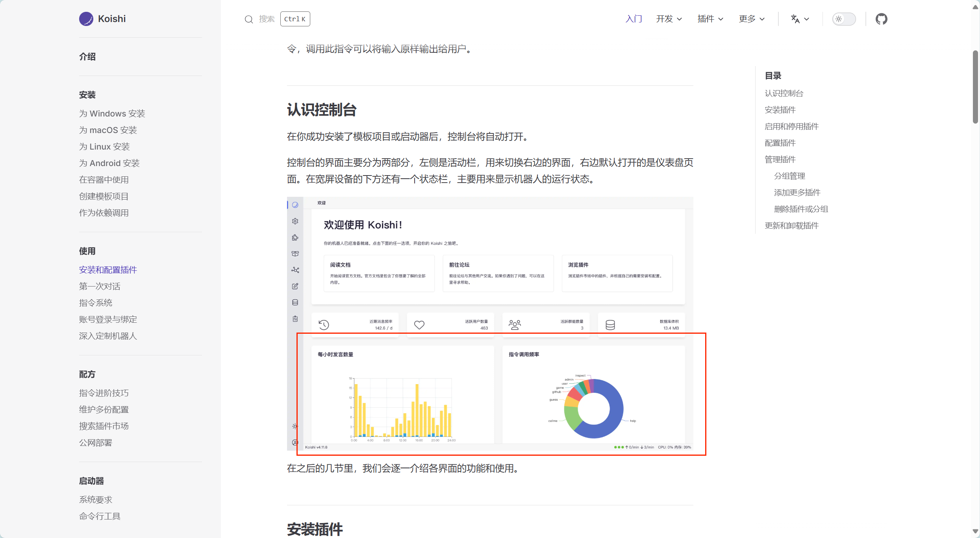Jump to 删除插件或分组 in contents
The width and height of the screenshot is (980, 538).
coord(801,209)
